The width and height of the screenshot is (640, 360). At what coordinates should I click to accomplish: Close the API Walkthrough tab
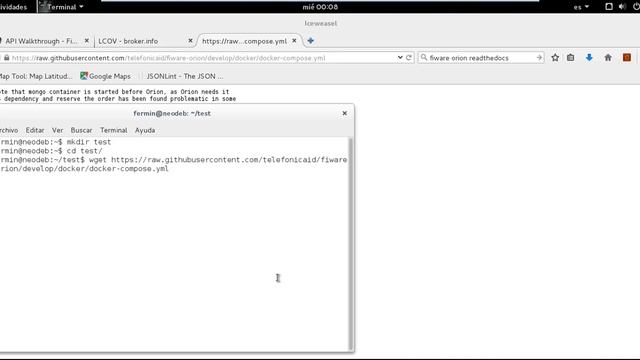[x=87, y=41]
